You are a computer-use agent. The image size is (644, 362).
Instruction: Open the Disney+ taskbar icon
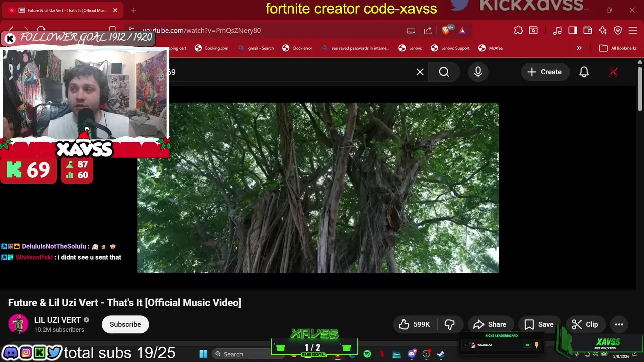[x=396, y=354]
